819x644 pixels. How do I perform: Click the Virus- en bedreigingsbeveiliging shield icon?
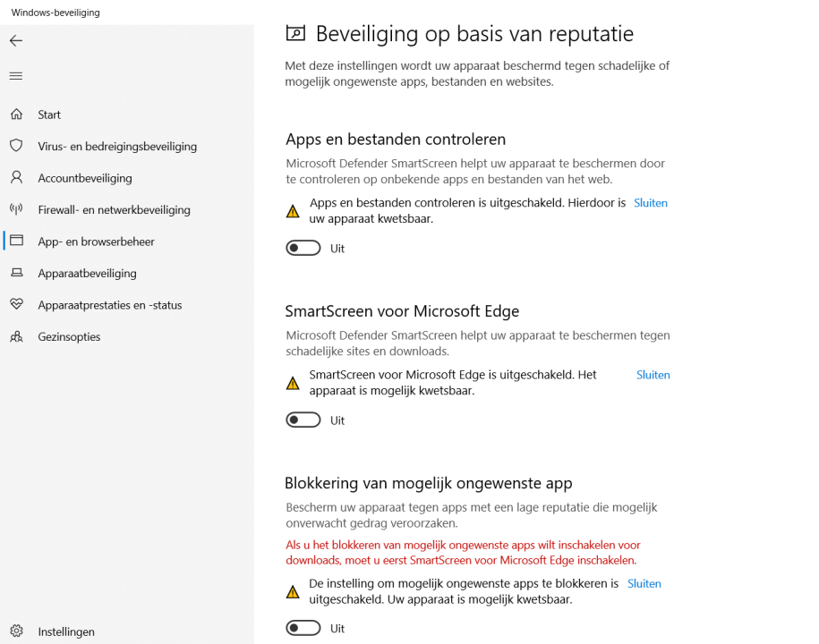pos(16,146)
